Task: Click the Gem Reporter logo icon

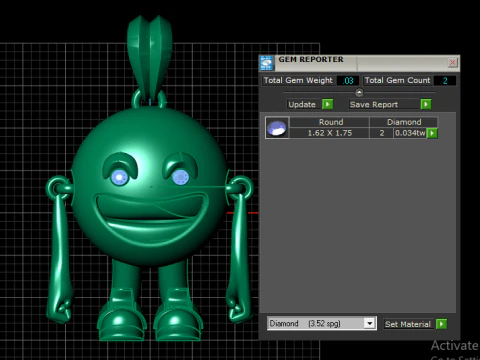Action: click(266, 63)
